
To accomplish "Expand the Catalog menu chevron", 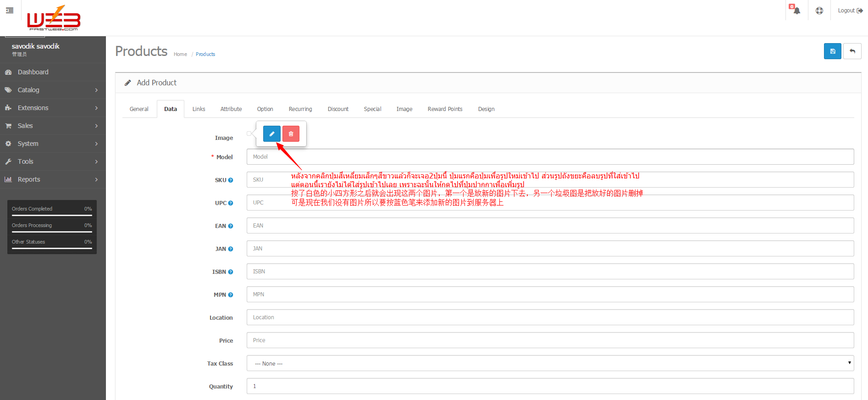I will coord(96,90).
